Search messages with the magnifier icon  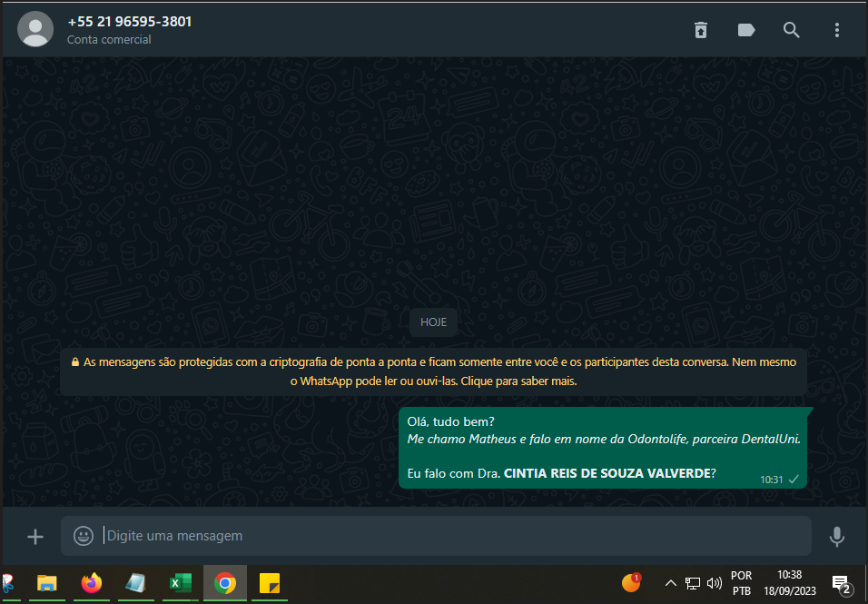(791, 30)
